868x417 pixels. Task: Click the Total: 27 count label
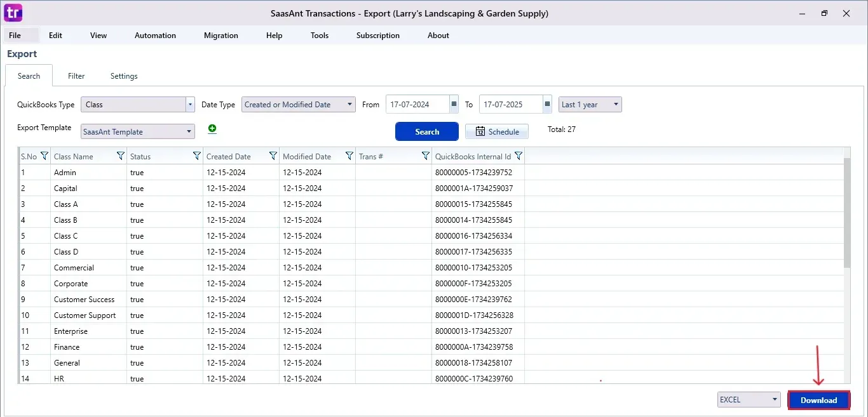562,129
